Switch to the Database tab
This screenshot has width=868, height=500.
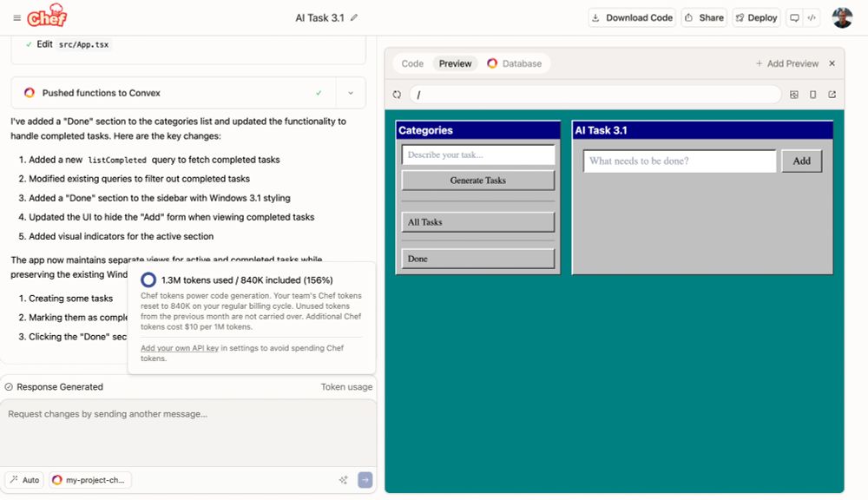pyautogui.click(x=514, y=63)
